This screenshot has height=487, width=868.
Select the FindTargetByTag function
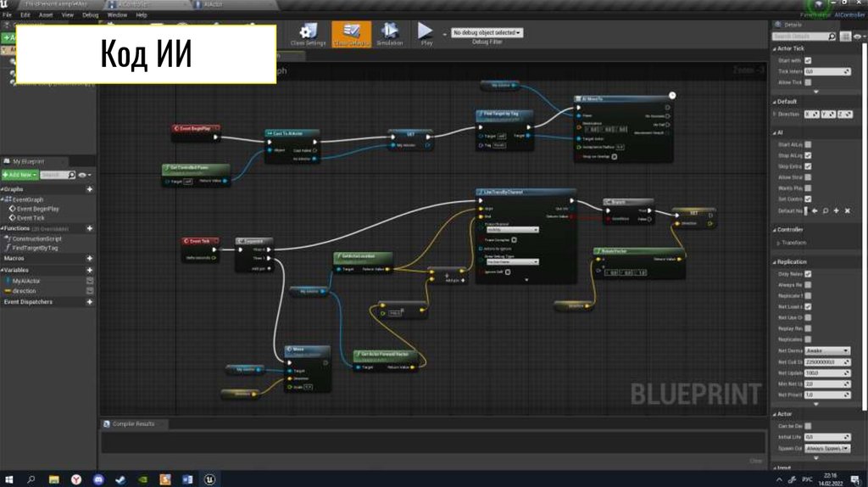tap(35, 248)
